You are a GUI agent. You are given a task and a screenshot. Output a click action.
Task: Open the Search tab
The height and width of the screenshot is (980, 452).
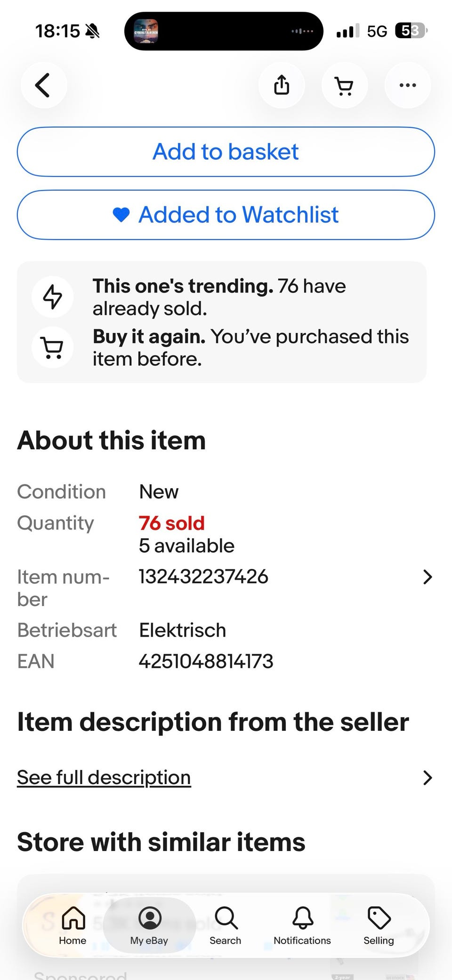pos(226,925)
